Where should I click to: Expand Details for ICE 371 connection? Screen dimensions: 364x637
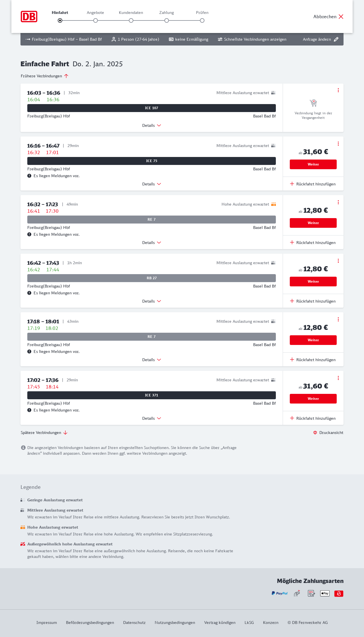(x=152, y=418)
